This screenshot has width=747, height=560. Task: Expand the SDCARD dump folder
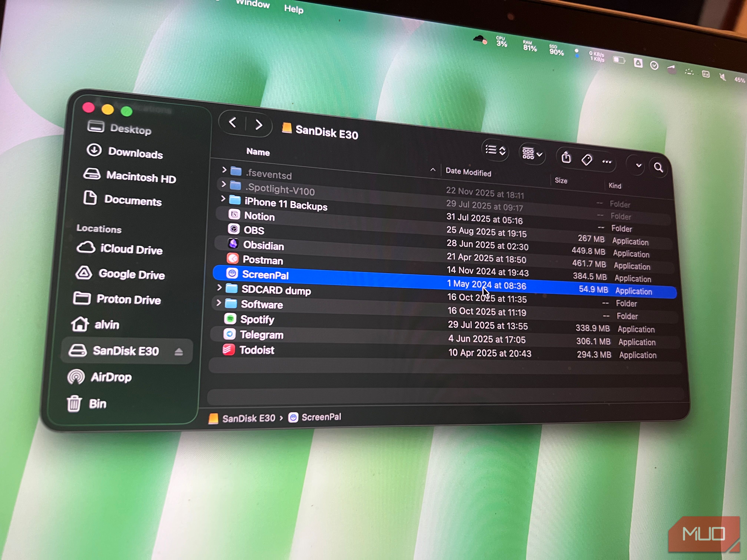coord(219,288)
